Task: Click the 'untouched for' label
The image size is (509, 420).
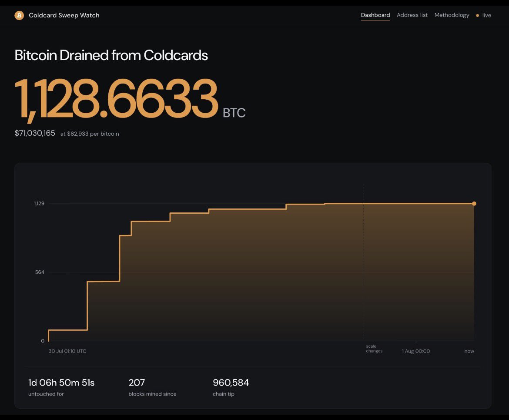Action: click(x=46, y=394)
